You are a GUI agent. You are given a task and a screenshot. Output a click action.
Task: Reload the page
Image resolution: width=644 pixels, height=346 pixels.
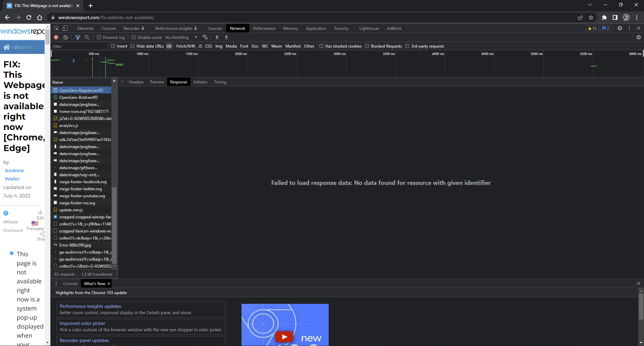(x=29, y=17)
